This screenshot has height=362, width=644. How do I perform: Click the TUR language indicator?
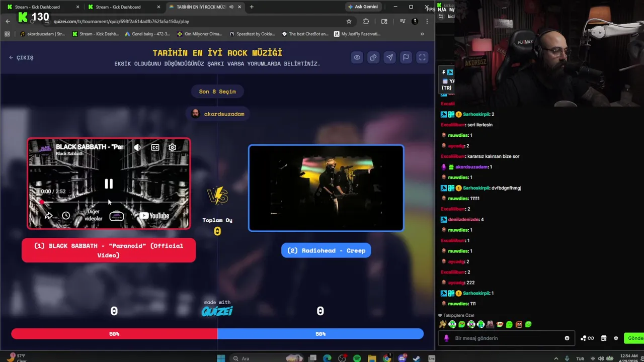(580, 358)
